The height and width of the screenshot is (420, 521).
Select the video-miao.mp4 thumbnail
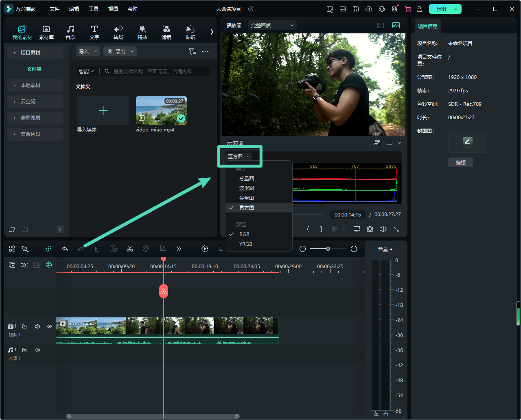(161, 110)
